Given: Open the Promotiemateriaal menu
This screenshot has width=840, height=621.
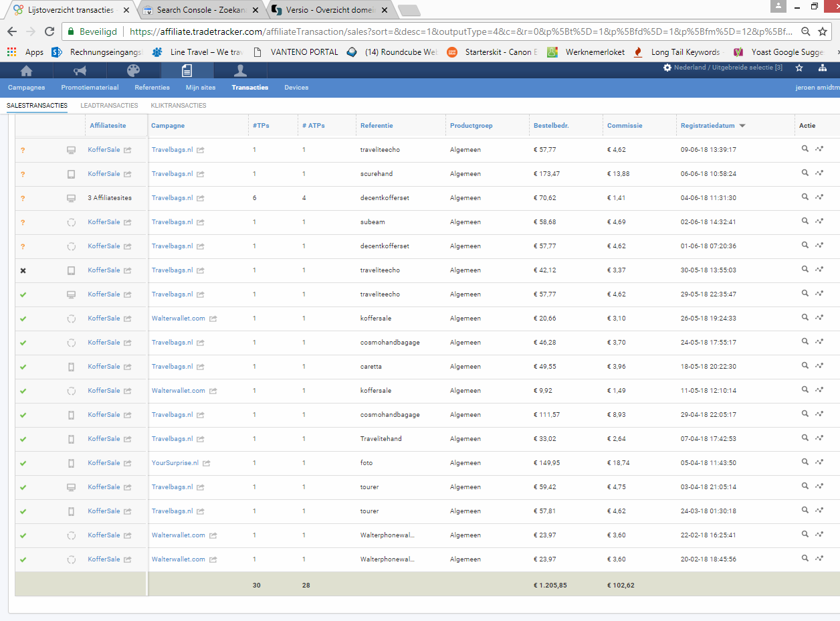Looking at the screenshot, I should (90, 88).
